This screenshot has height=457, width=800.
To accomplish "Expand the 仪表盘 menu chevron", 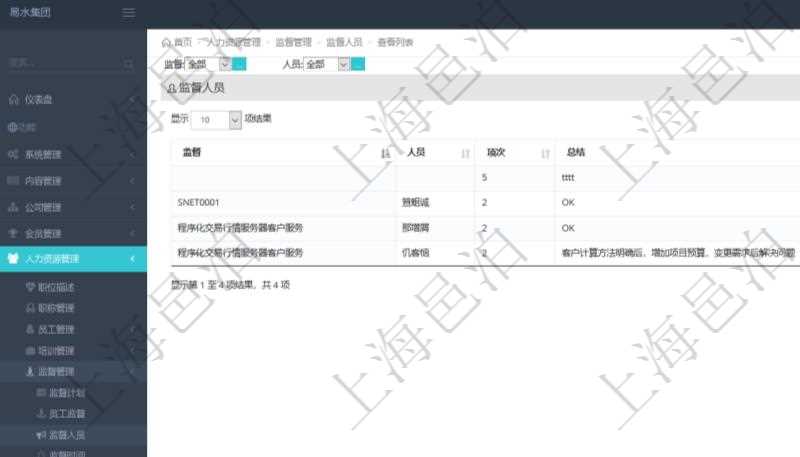I will [132, 99].
